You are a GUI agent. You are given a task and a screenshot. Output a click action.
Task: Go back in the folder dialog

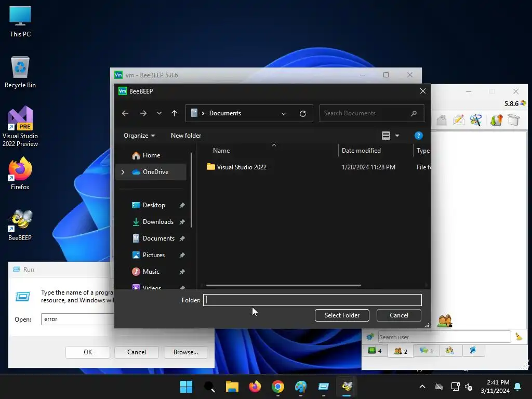point(125,113)
